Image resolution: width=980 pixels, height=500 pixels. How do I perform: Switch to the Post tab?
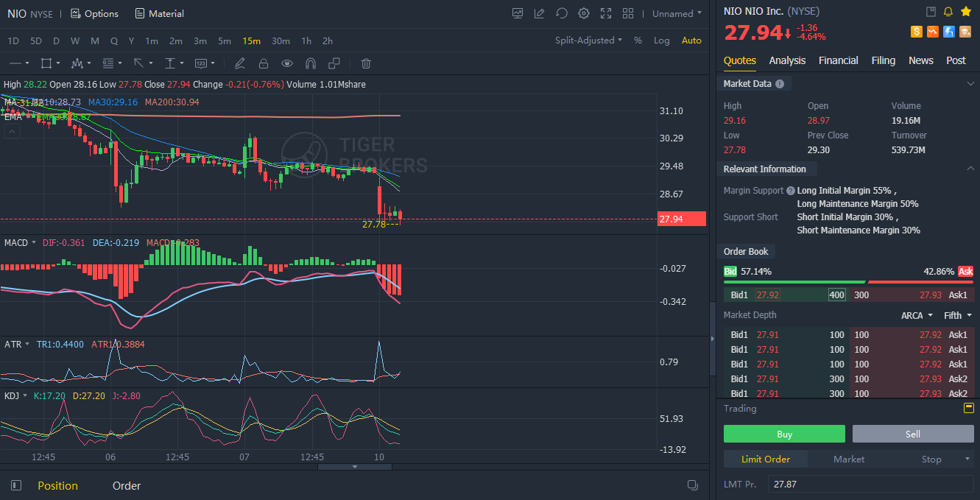pos(956,60)
